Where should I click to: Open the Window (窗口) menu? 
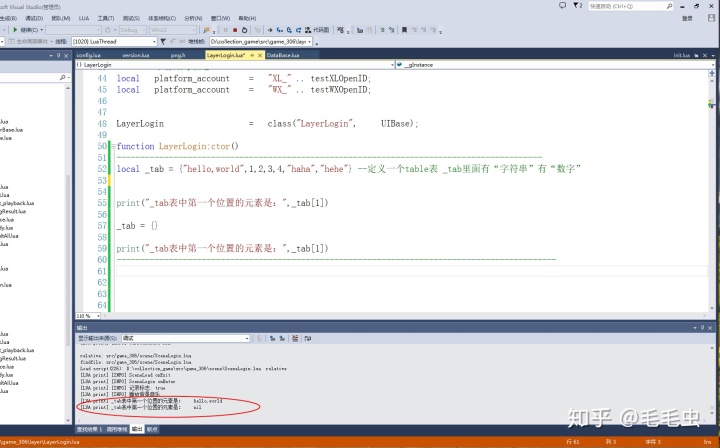tap(220, 18)
